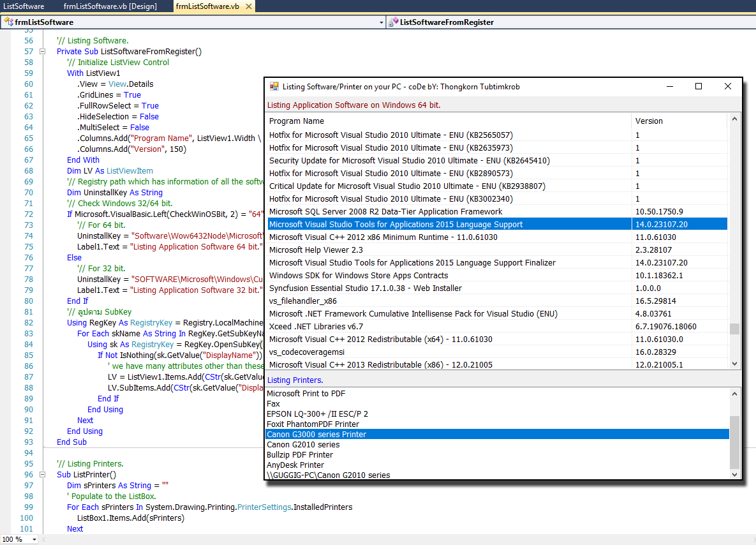Click the printer list scroll-down arrow
Screen dimensions: 756x545
pyautogui.click(x=734, y=475)
